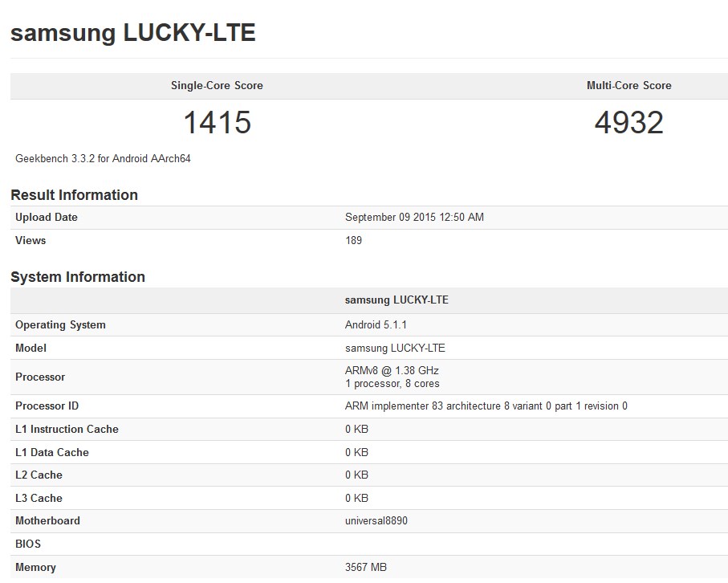Click the universal8890 motherboard value

376,520
